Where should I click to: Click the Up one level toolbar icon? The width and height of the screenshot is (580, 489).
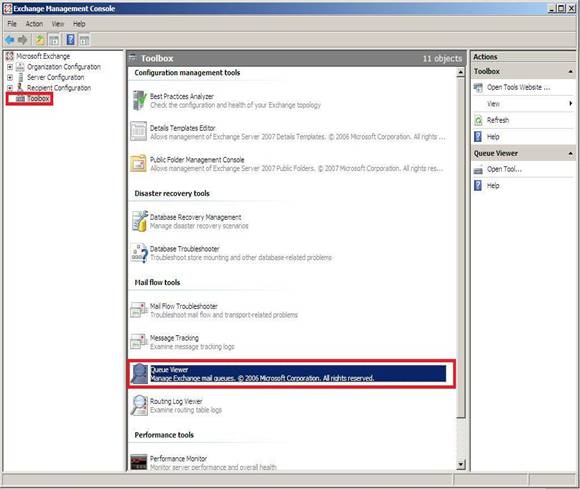point(40,40)
